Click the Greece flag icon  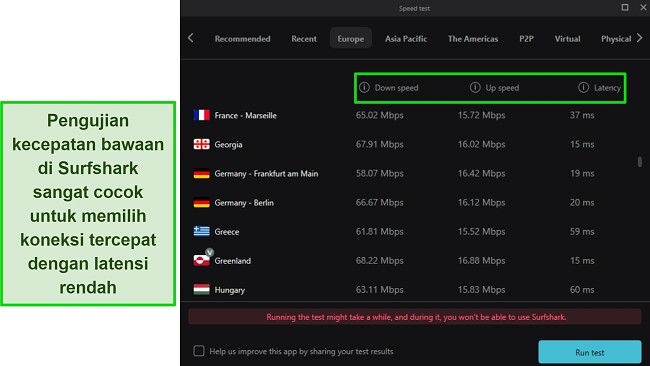pos(201,231)
